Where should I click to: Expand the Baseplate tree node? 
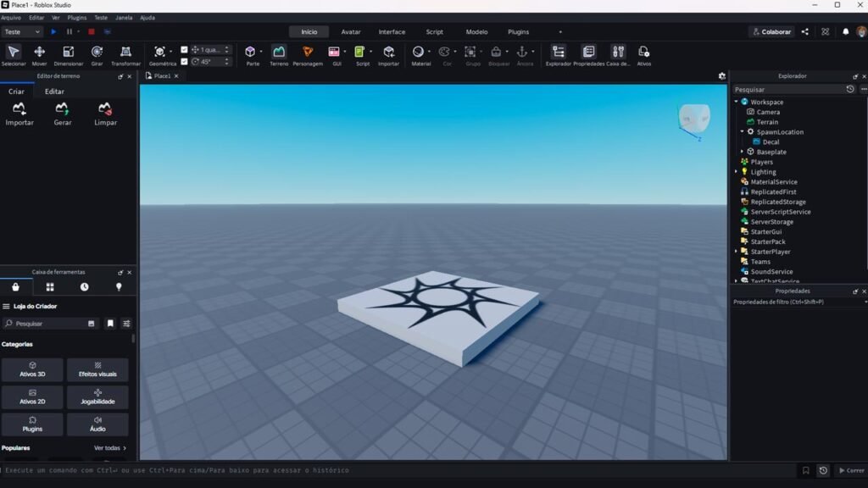coord(743,152)
